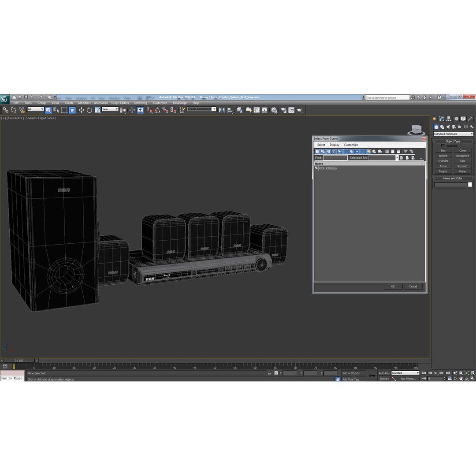476x476 pixels.
Task: Open the Select by Name tool
Action: click(x=56, y=110)
